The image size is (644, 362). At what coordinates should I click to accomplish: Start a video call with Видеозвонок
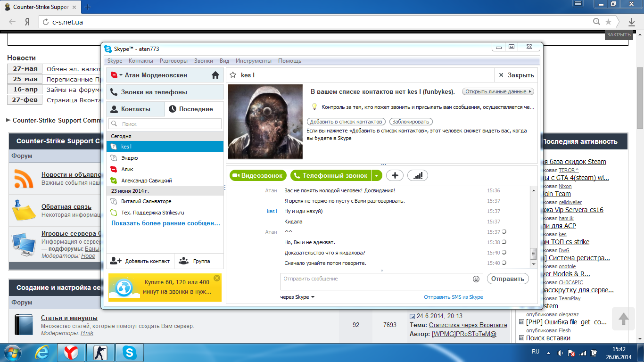pyautogui.click(x=259, y=175)
